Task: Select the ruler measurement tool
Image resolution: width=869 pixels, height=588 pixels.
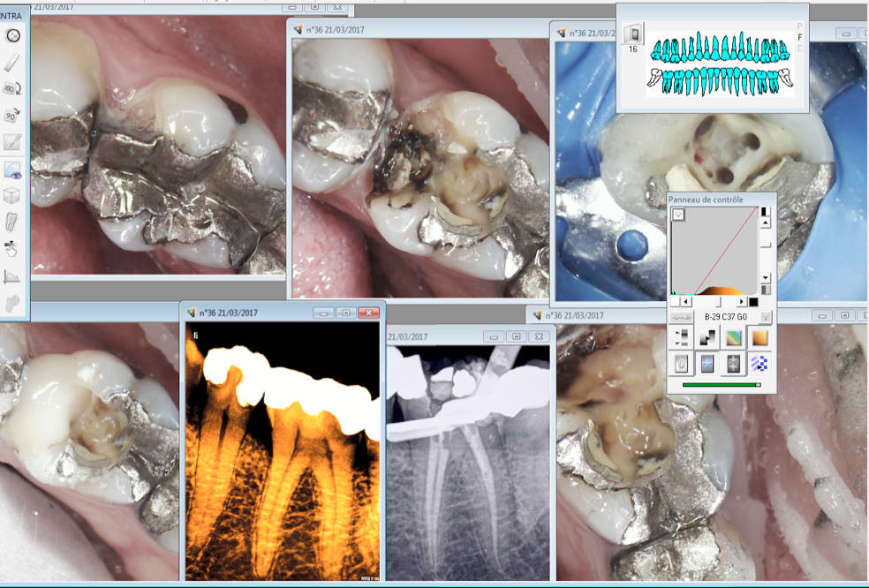Action: pyautogui.click(x=13, y=63)
